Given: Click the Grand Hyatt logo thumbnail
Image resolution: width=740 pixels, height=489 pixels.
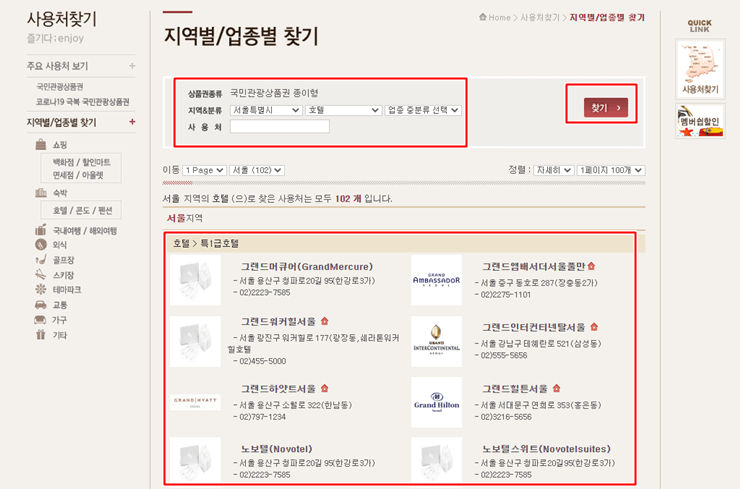Looking at the screenshot, I should (x=195, y=402).
